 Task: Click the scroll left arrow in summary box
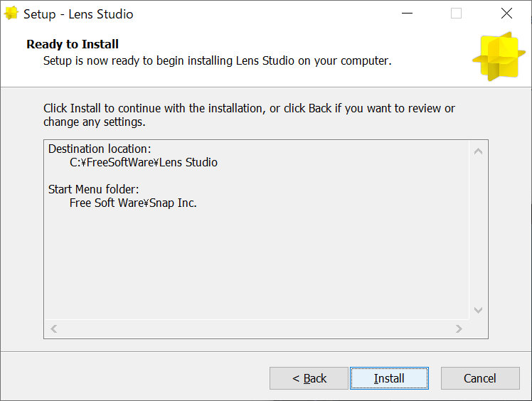click(x=53, y=328)
